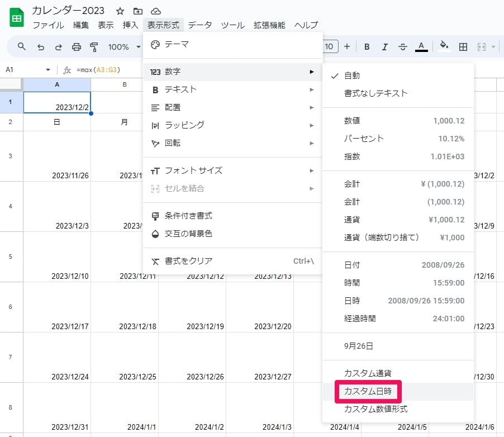Click the formula bar containing =max(A3:G3)

98,70
